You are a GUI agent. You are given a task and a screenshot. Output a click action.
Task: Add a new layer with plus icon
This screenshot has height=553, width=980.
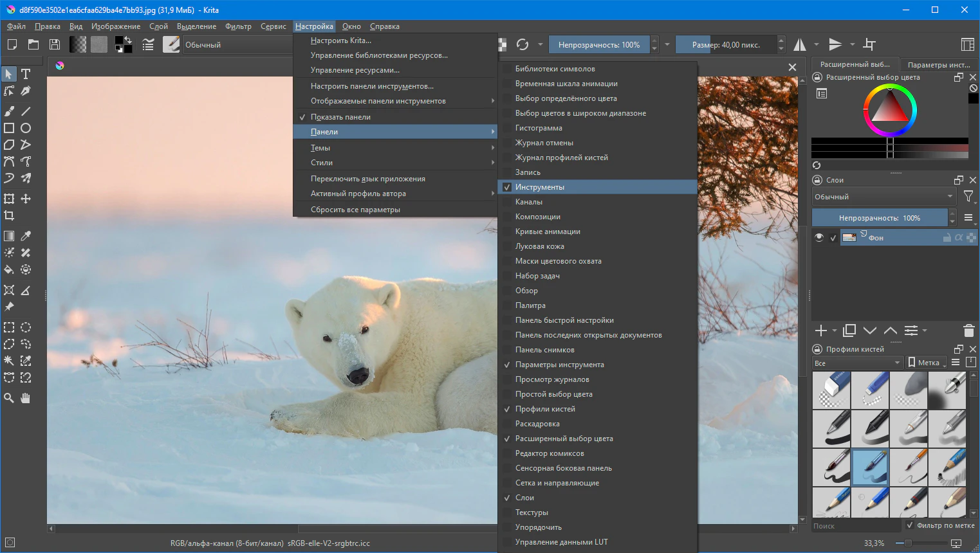point(820,331)
